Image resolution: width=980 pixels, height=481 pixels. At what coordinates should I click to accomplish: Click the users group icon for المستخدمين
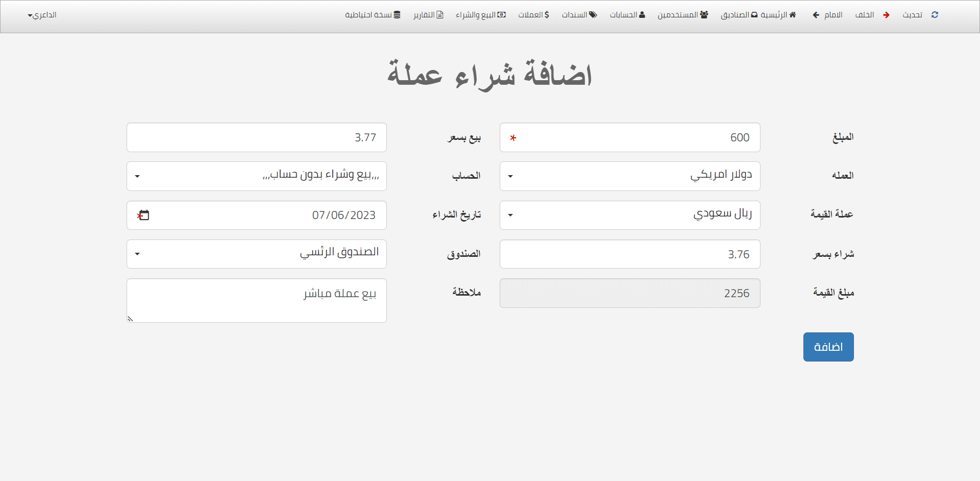tap(704, 15)
